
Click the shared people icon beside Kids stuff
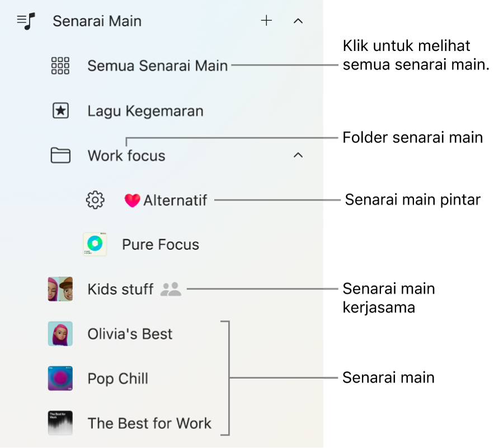point(171,289)
